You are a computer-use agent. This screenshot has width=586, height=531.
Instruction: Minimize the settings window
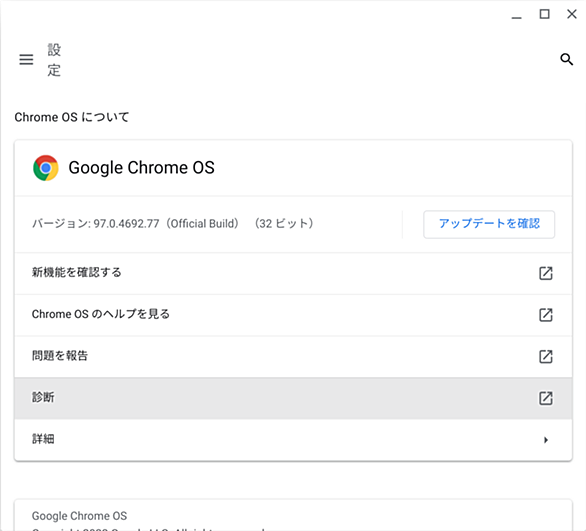click(x=516, y=15)
